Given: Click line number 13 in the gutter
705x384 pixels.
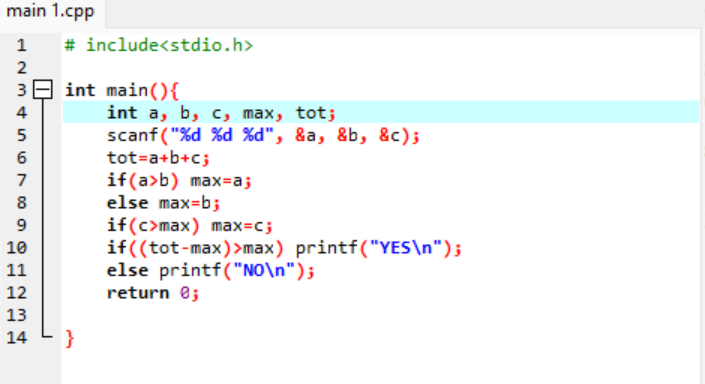Looking at the screenshot, I should [17, 315].
